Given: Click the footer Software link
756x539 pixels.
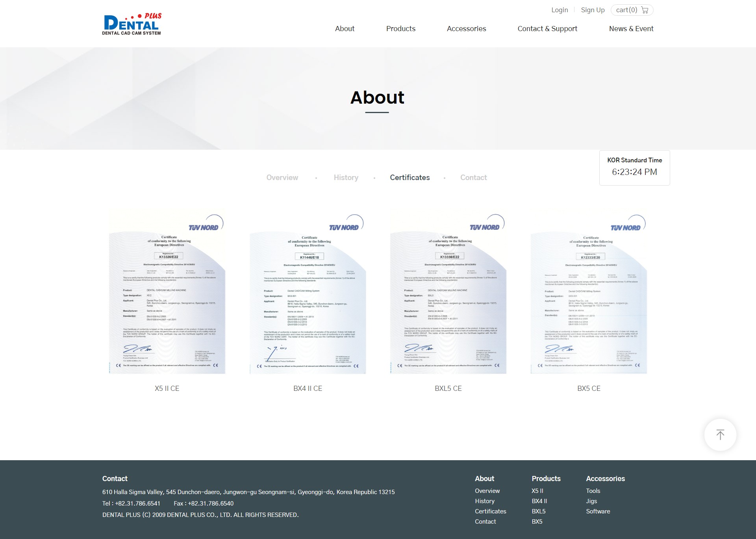Looking at the screenshot, I should tap(598, 511).
